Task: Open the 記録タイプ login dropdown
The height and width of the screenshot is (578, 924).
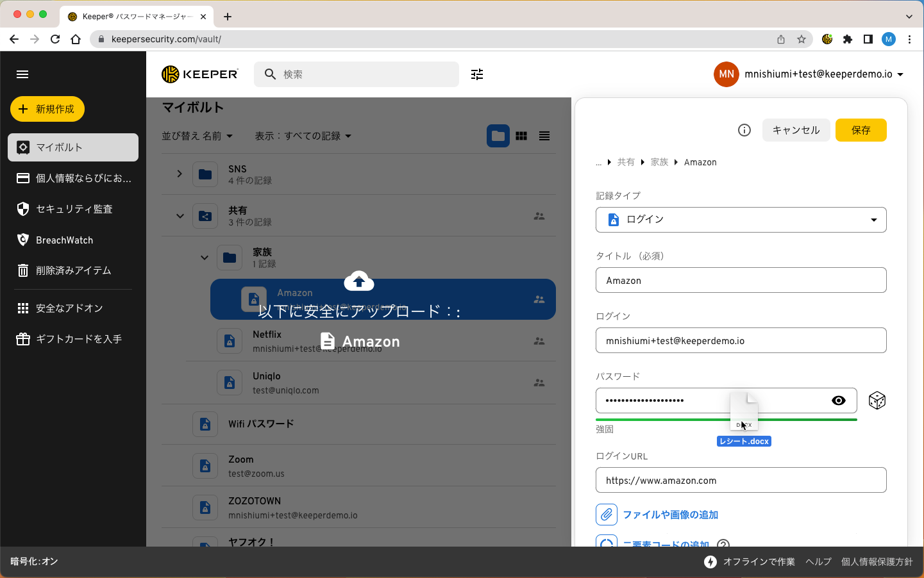Action: [x=741, y=220]
